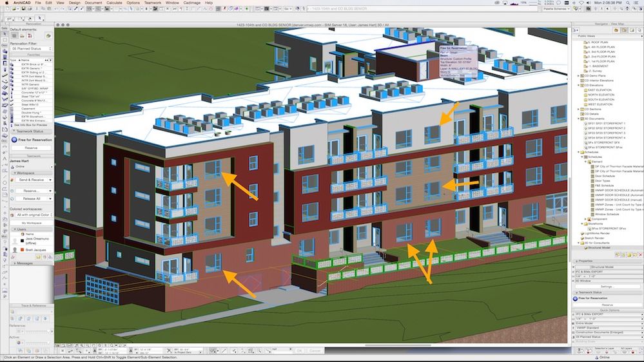Open the Renovation Filter dropdown
Screen dimensions: 644x362
pyautogui.click(x=31, y=48)
